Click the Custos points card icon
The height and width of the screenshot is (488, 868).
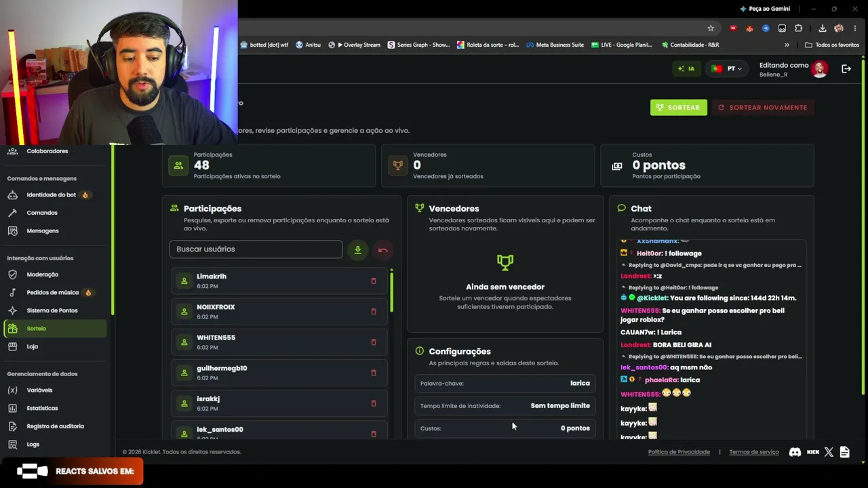coord(617,166)
